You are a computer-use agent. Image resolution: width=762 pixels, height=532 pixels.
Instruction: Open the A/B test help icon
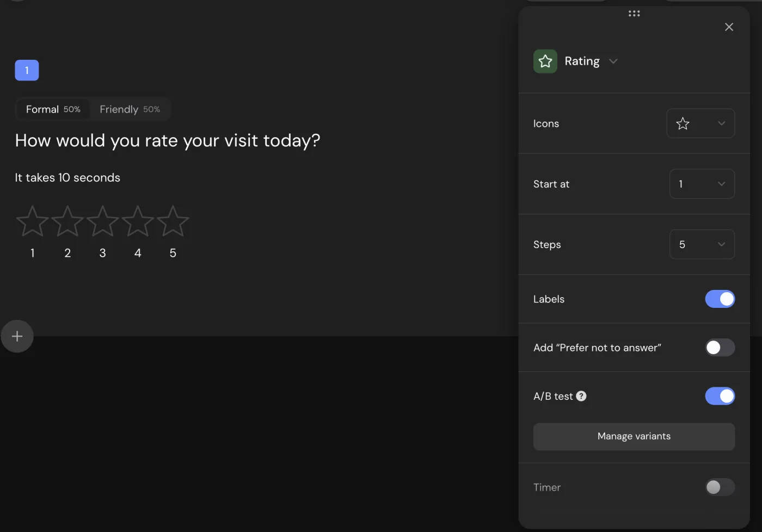[581, 396]
